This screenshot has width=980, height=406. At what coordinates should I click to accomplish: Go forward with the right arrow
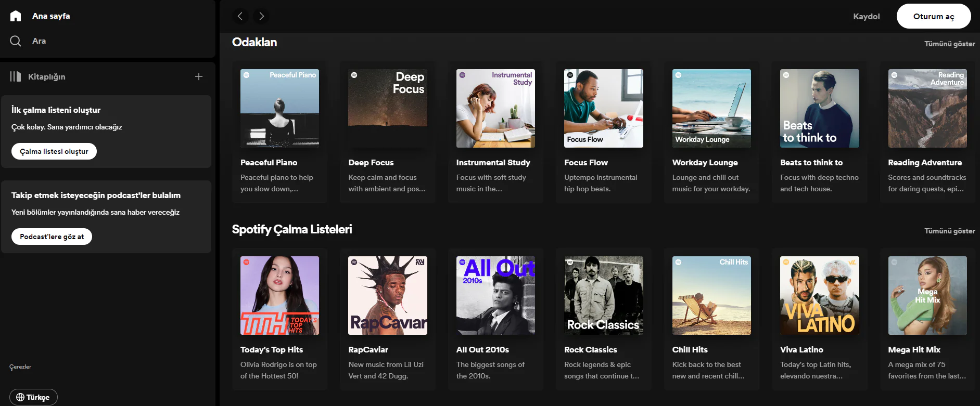(x=262, y=16)
